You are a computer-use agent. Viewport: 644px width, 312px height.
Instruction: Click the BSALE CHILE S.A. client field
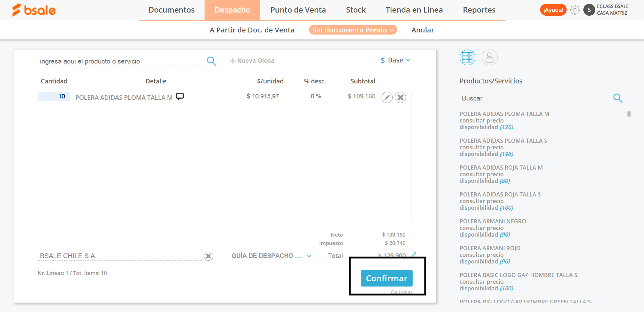point(120,256)
